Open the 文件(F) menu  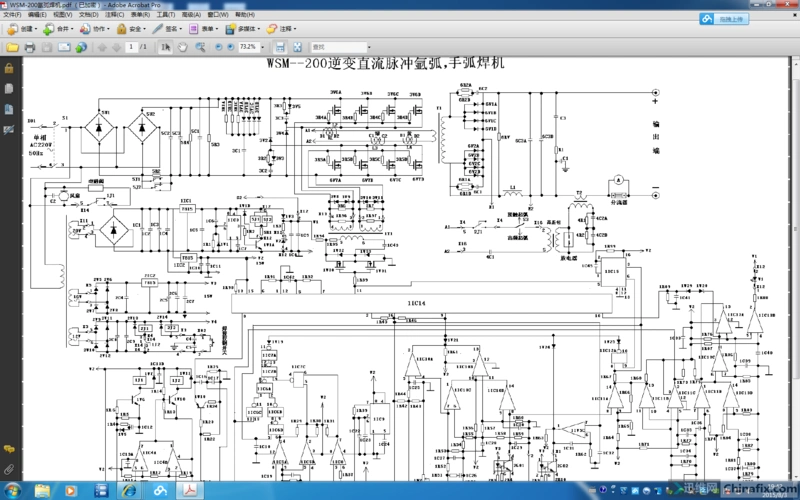(12, 16)
